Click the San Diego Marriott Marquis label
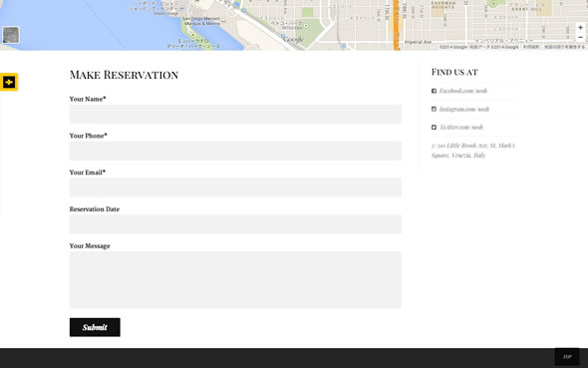588x368 pixels. coord(201,21)
